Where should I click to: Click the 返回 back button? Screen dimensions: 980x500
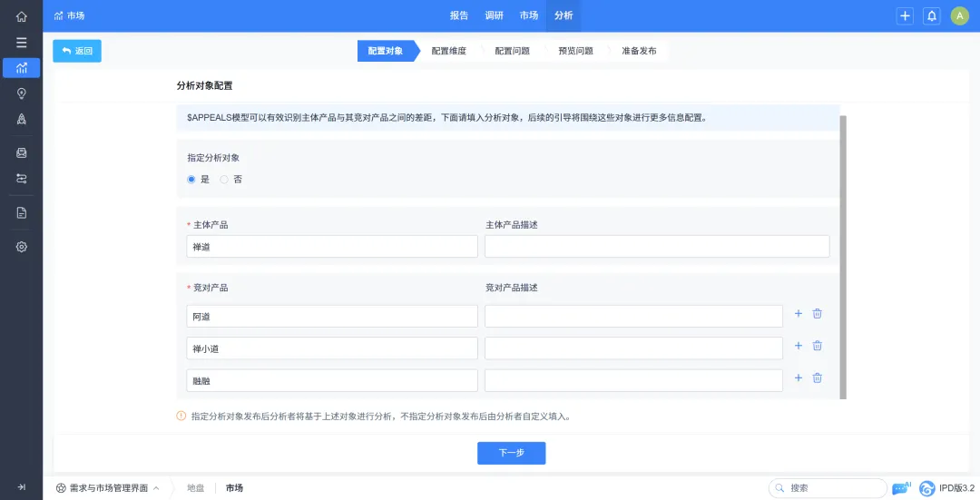pyautogui.click(x=77, y=51)
